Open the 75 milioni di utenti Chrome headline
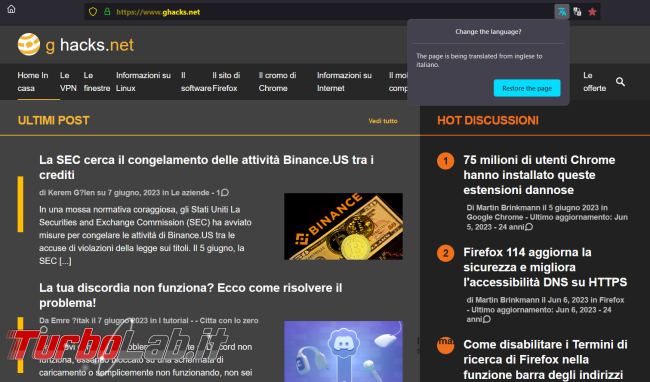 point(539,175)
